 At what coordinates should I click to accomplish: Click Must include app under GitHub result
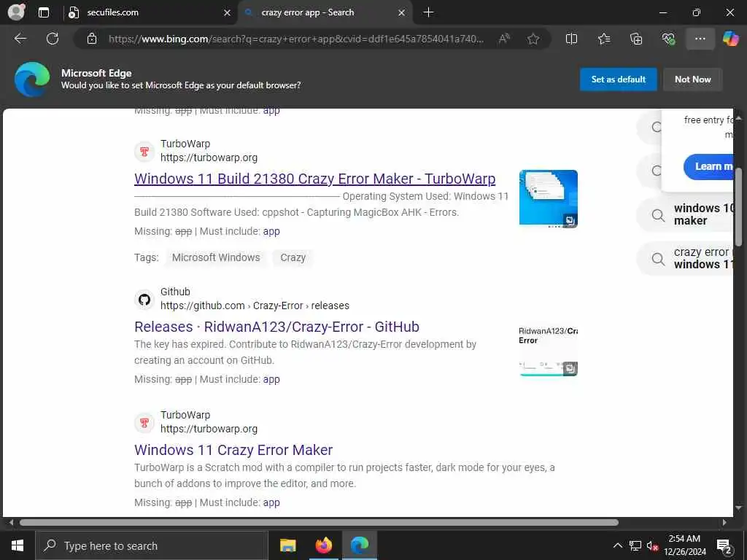click(271, 379)
